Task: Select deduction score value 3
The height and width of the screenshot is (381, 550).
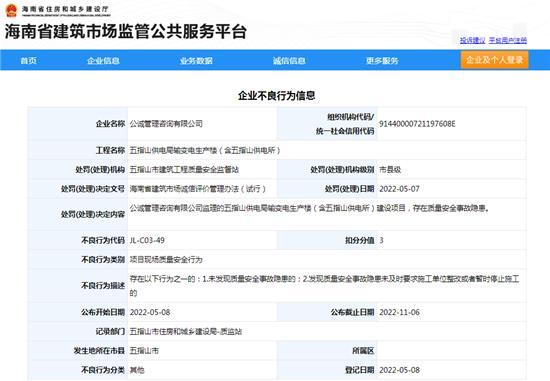Action: 381,240
